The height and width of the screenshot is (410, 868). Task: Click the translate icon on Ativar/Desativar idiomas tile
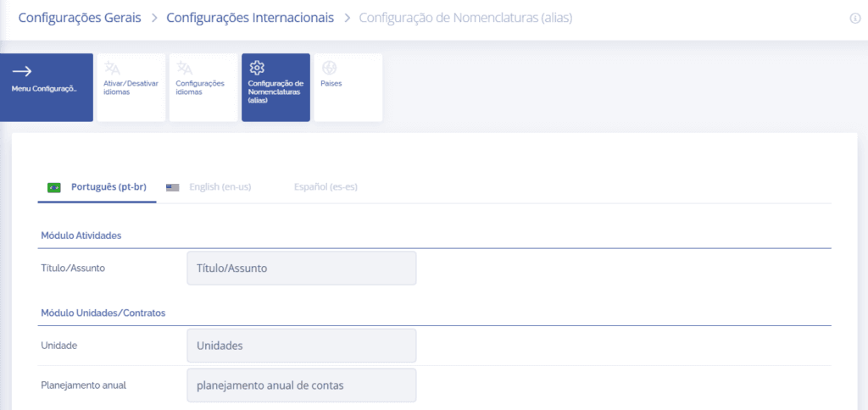pos(113,69)
